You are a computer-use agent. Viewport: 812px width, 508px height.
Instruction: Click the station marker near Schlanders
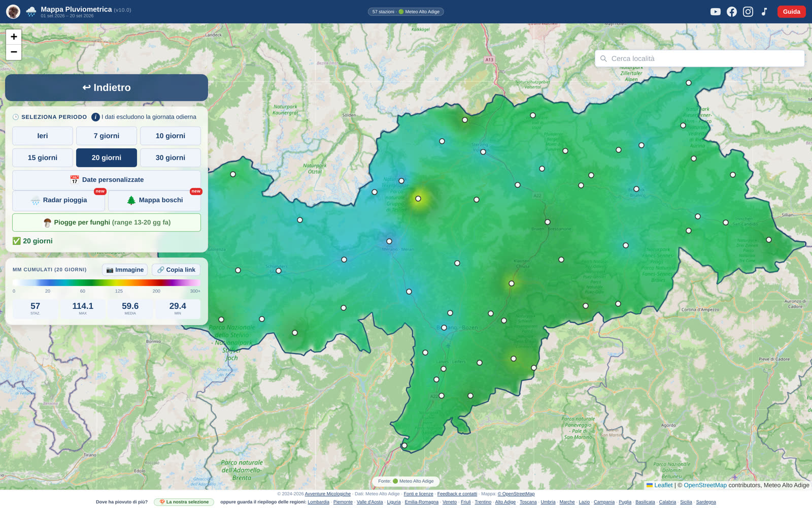(x=279, y=271)
